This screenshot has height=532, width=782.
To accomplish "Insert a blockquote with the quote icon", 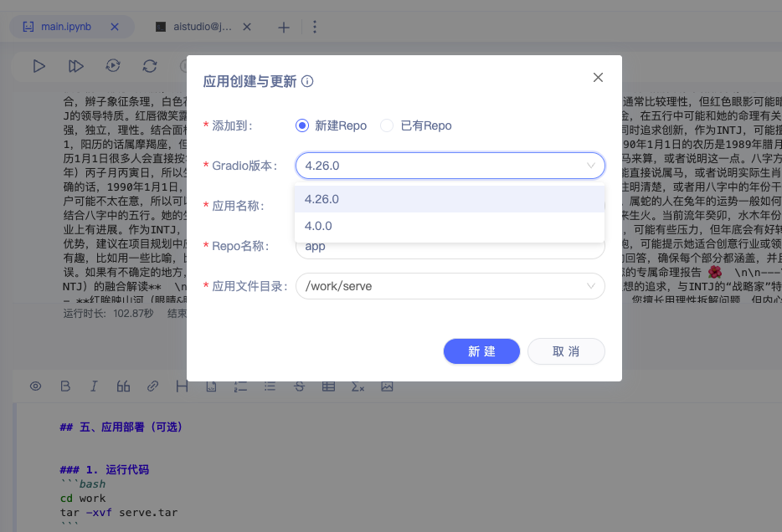I will pyautogui.click(x=123, y=386).
